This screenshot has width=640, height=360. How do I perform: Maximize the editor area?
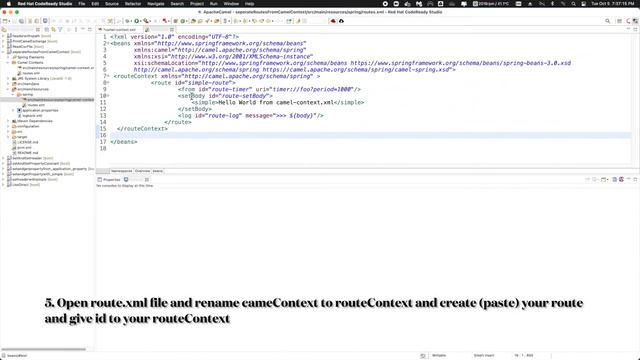(x=635, y=29)
